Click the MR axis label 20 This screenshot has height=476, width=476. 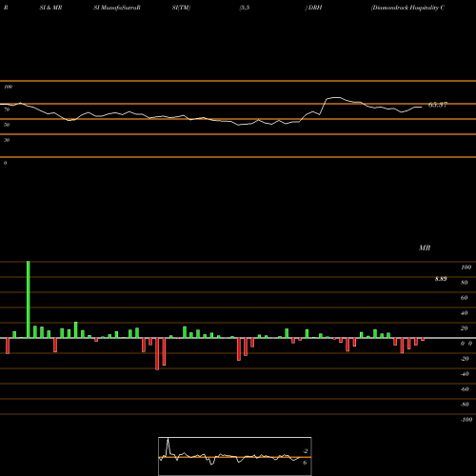coord(465,328)
